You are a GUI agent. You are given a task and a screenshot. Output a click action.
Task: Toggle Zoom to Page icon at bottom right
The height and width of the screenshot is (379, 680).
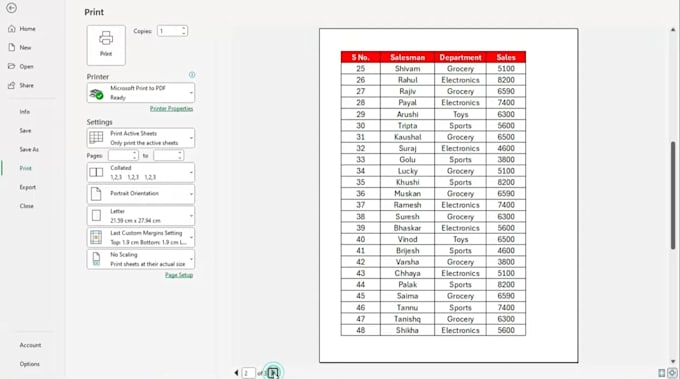pos(672,373)
